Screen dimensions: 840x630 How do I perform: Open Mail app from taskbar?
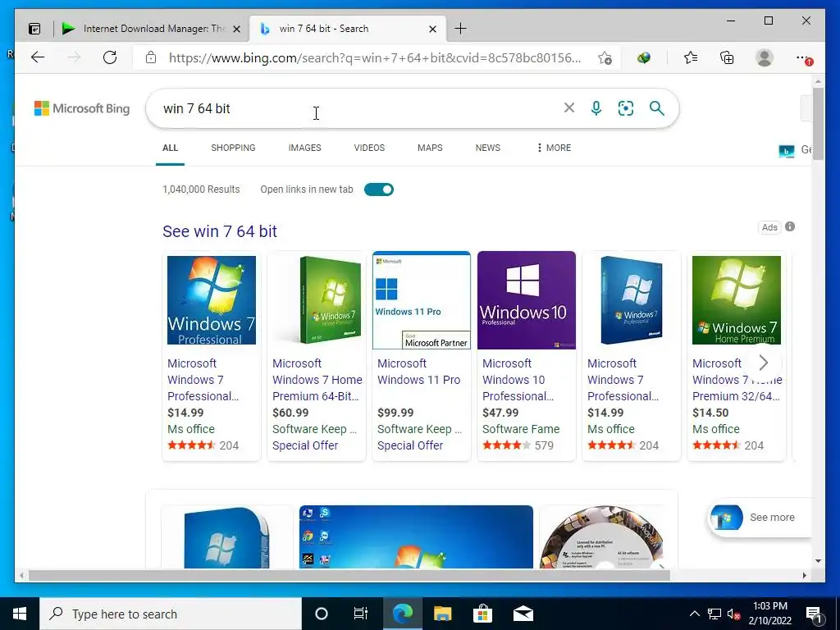(x=523, y=614)
